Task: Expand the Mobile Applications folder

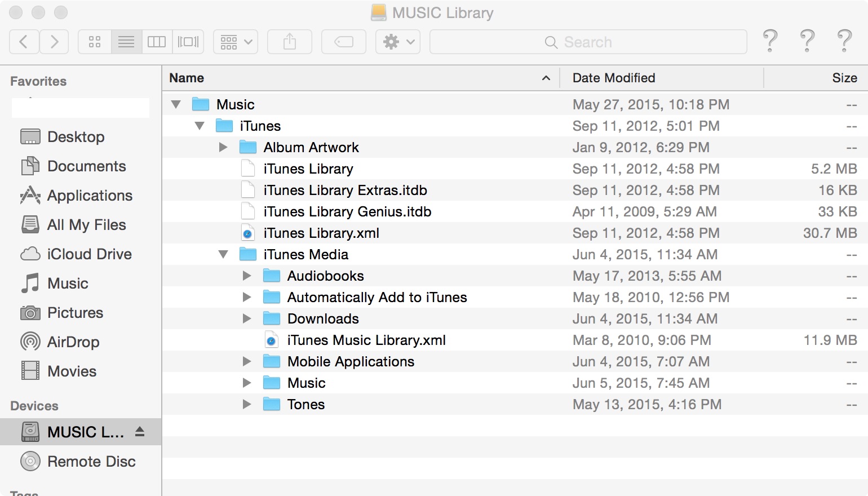Action: click(x=247, y=361)
